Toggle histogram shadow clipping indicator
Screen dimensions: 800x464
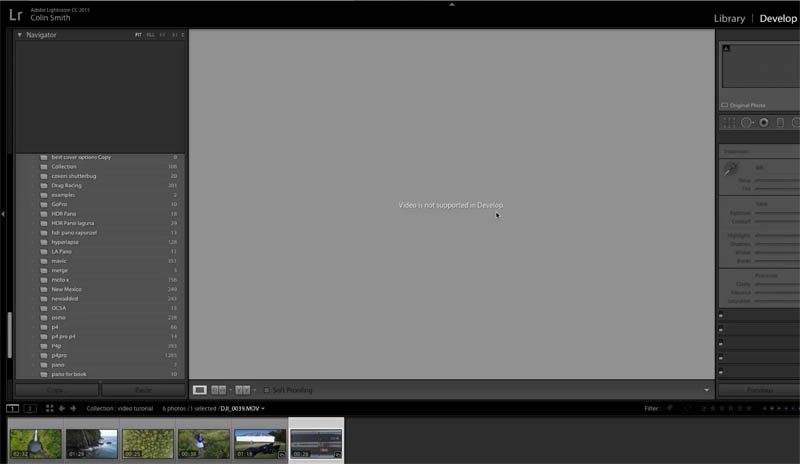click(727, 48)
